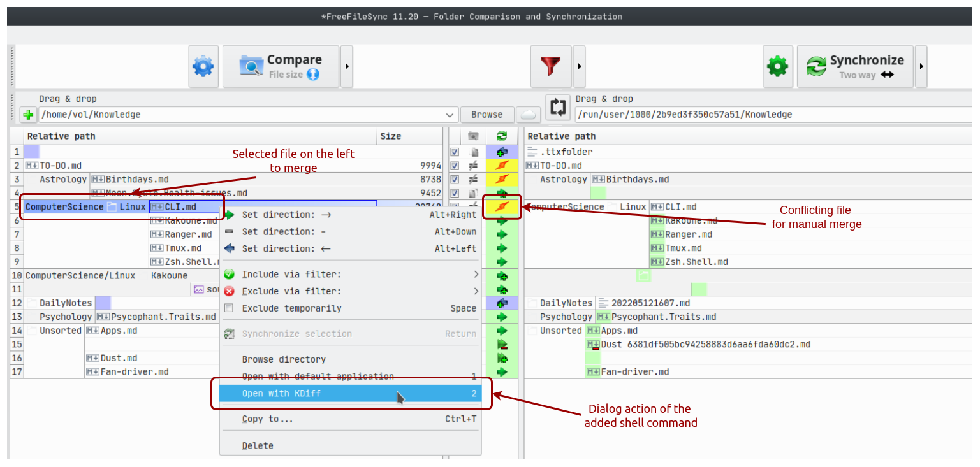Uncheck the checkbox on TO-DO.md row
980x467 pixels.
[x=455, y=166]
